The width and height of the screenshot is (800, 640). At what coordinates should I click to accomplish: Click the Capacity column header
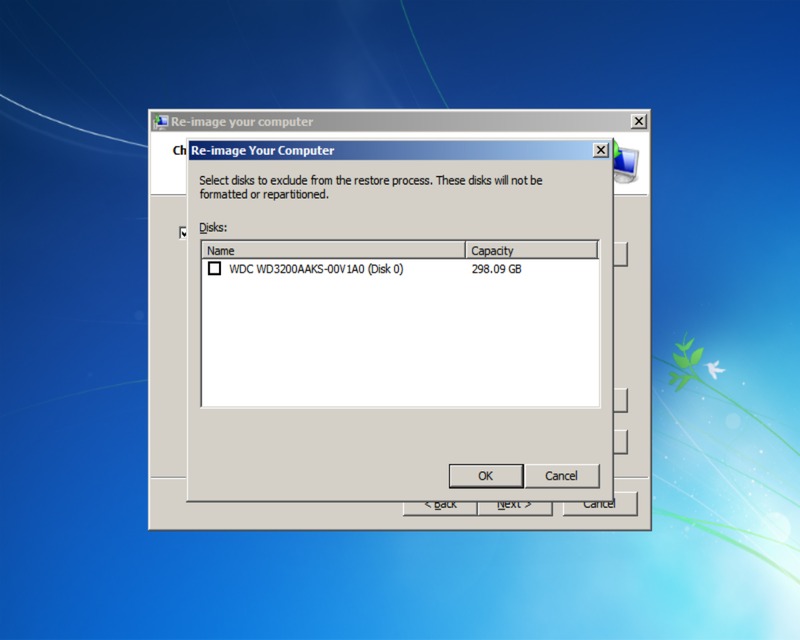(x=531, y=251)
